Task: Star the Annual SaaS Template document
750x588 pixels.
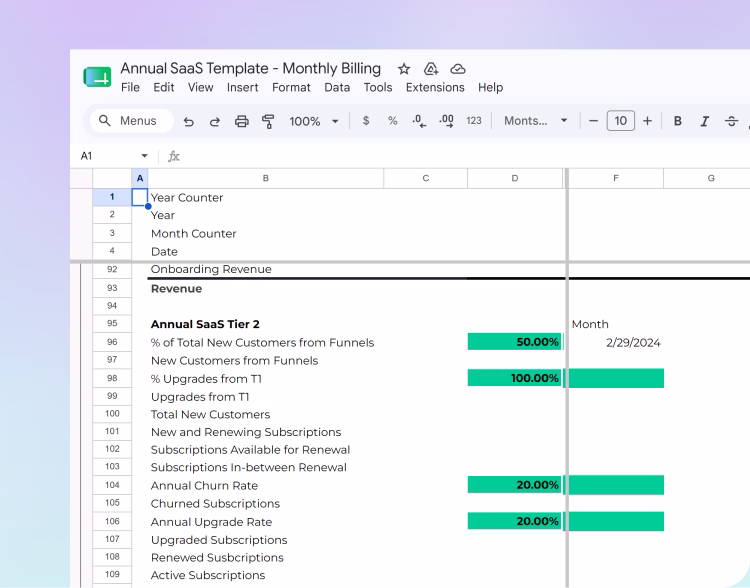Action: tap(404, 69)
